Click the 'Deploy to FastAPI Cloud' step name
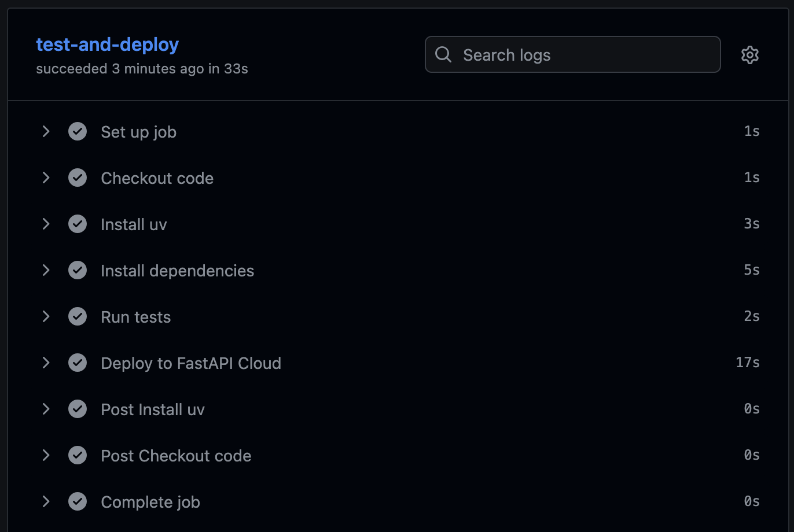Image resolution: width=794 pixels, height=532 pixels. click(191, 364)
